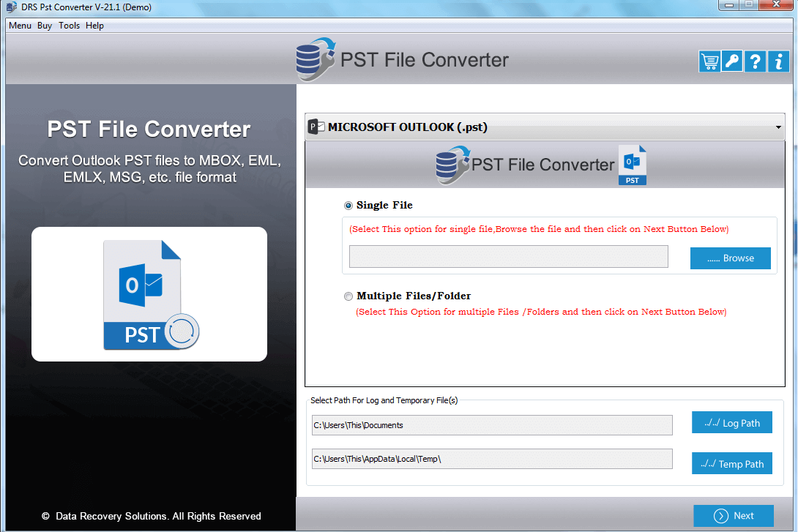Click the shopping cart purchase icon
This screenshot has height=532, width=798.
tap(709, 61)
